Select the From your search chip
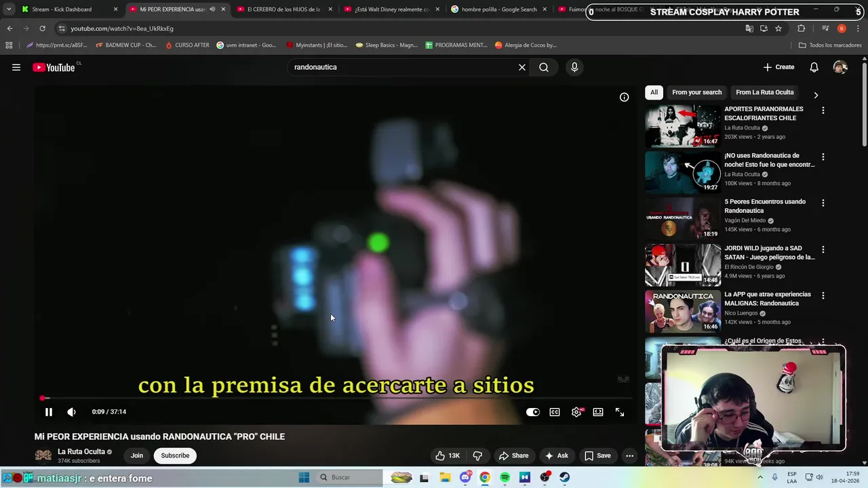 click(x=696, y=92)
